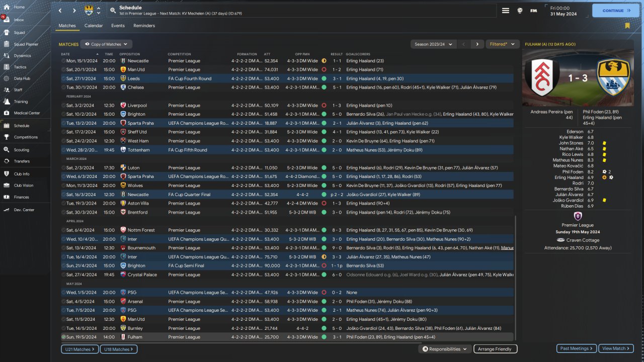Expand the Responsibilities dropdown
This screenshot has width=644, height=362.
pos(445,349)
